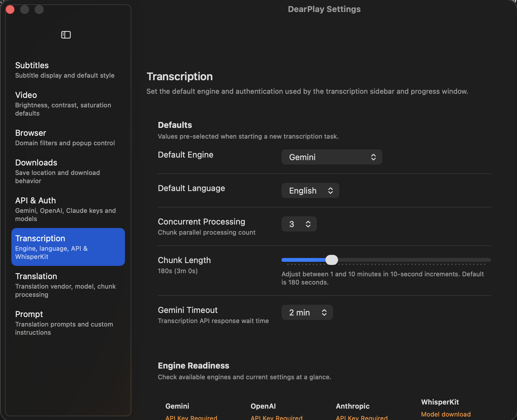Click the Defaults section heading
This screenshot has height=420, width=517.
point(175,125)
